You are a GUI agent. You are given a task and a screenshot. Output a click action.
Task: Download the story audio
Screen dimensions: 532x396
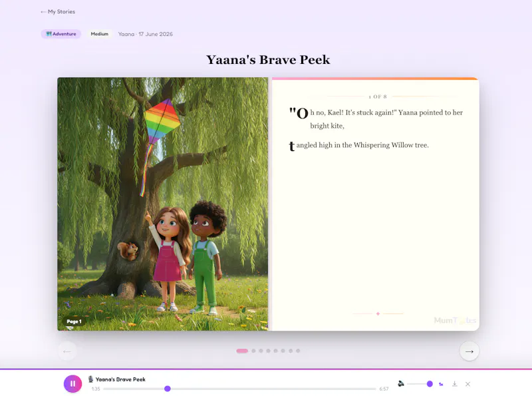point(455,384)
